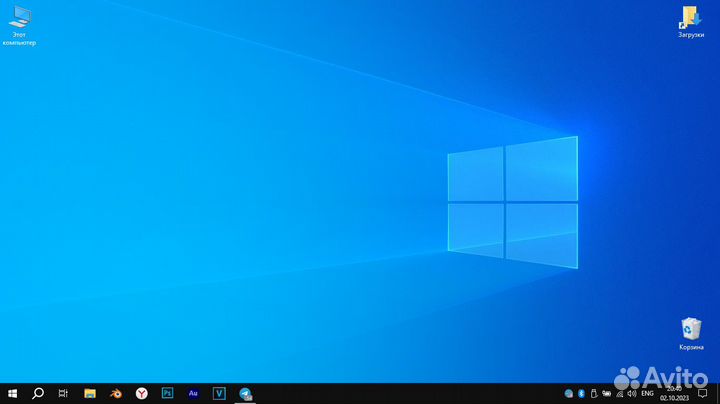Screen dimensions: 720x404
Task: Click the taskbar search magnifier
Action: [38, 393]
